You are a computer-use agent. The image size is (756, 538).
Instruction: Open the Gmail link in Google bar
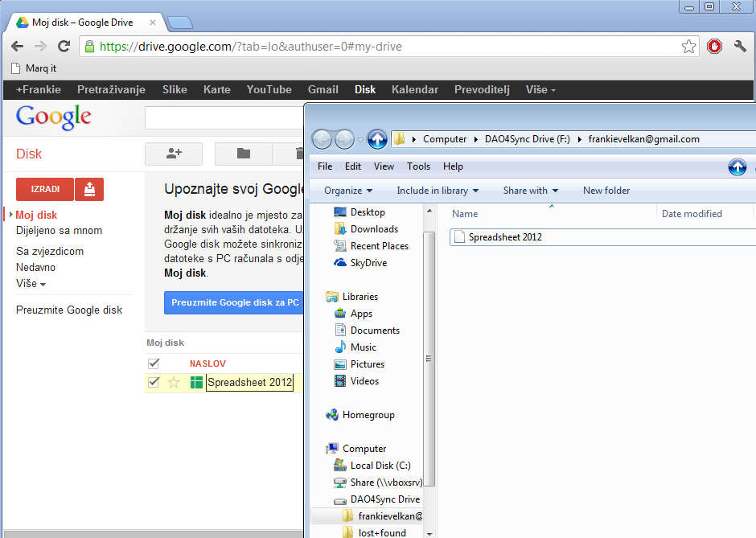323,89
